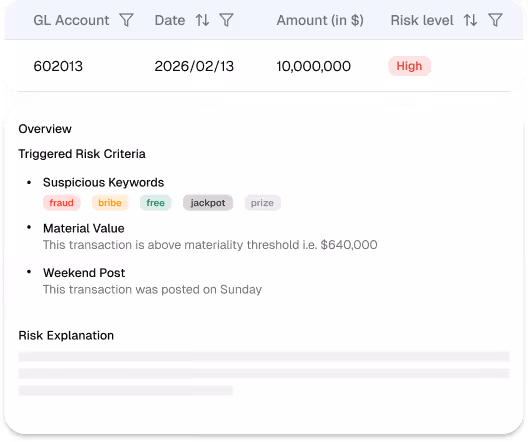Image resolution: width=528 pixels, height=442 pixels.
Task: Sort by Date using the arrows icon
Action: 202,20
